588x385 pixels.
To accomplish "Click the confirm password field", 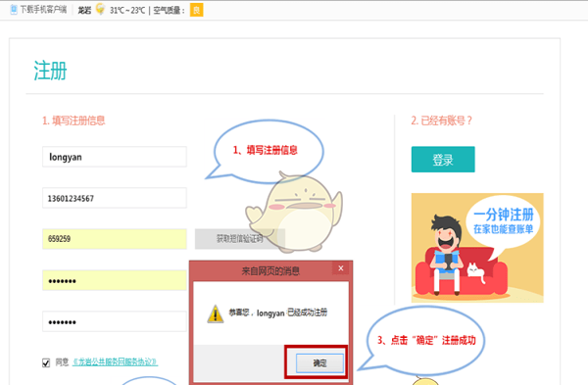I will coord(115,321).
